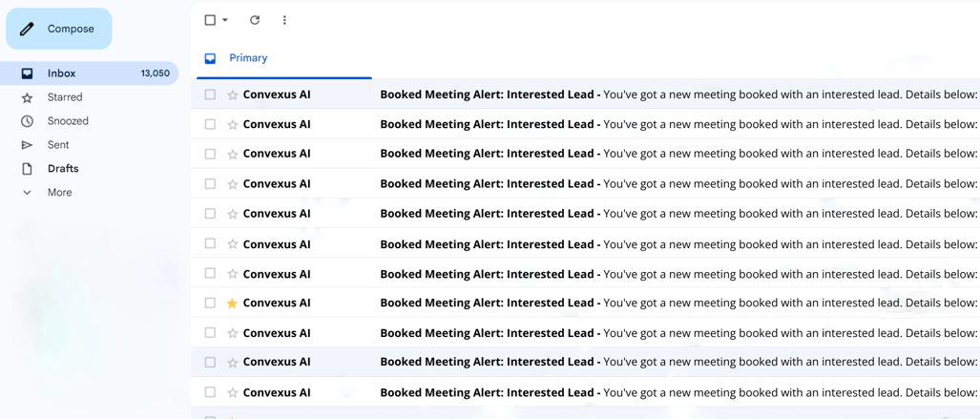The image size is (980, 419).
Task: Select the checkbox of the starred email row
Action: 210,303
